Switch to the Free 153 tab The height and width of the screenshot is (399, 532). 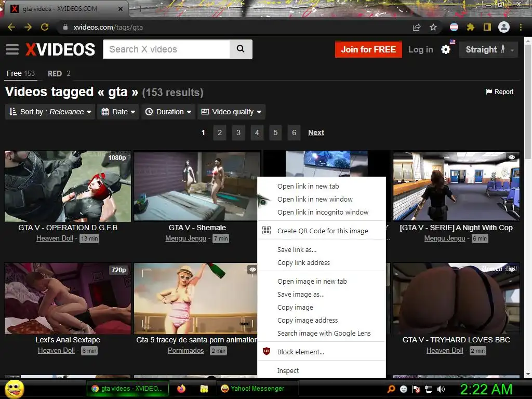click(x=21, y=73)
